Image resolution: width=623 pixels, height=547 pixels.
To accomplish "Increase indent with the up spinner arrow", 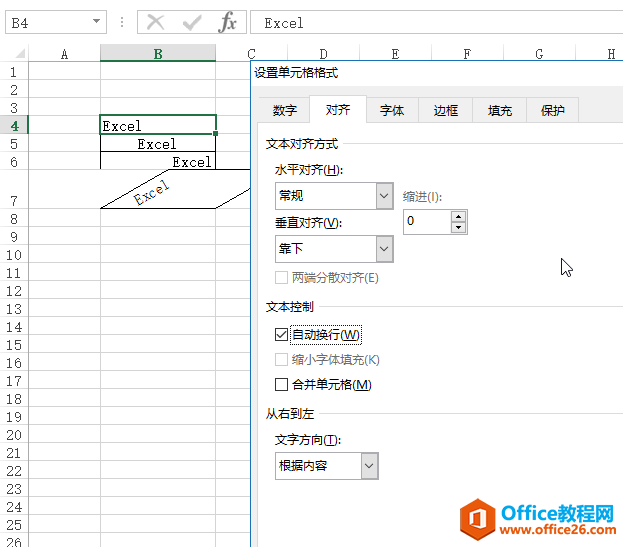I will coord(459,216).
